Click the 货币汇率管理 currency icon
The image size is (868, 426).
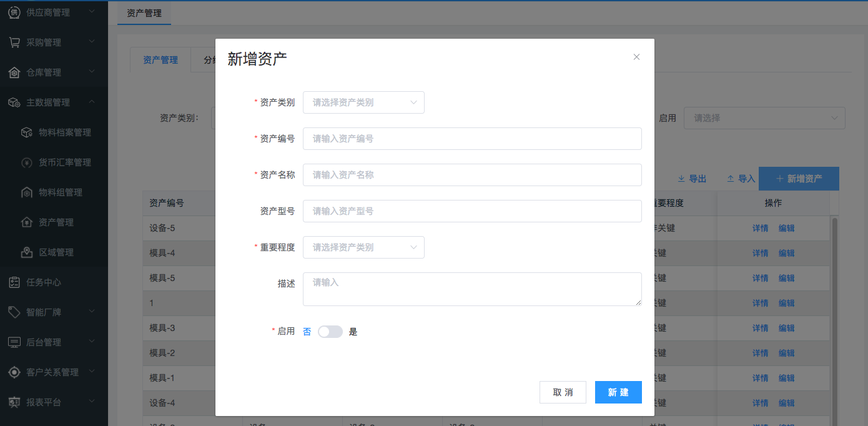26,162
